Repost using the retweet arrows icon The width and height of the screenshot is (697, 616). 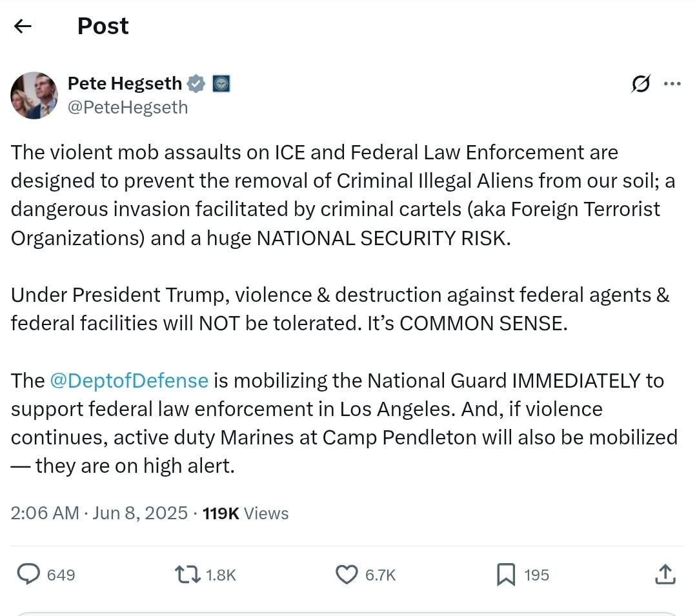pos(188,574)
